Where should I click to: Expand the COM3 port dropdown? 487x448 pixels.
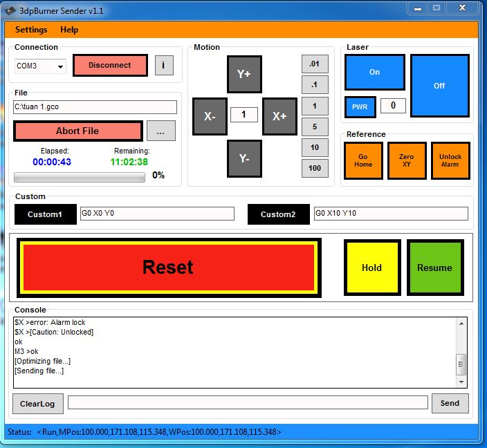point(60,66)
